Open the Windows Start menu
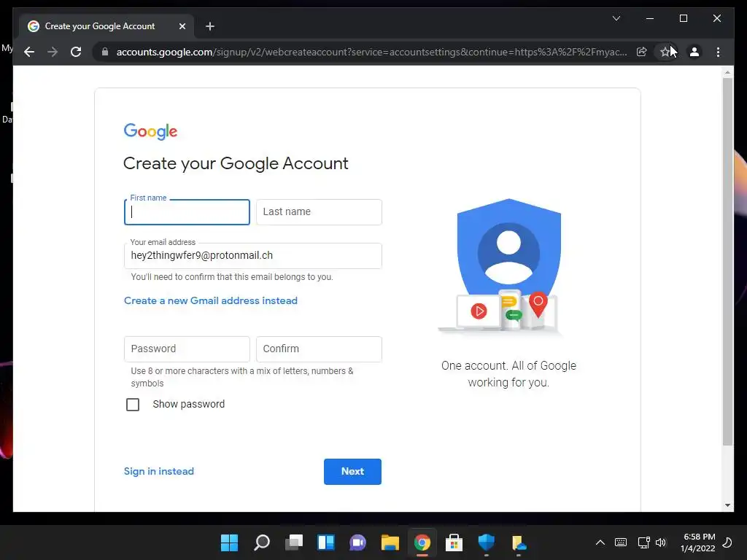The width and height of the screenshot is (747, 560). click(x=229, y=542)
